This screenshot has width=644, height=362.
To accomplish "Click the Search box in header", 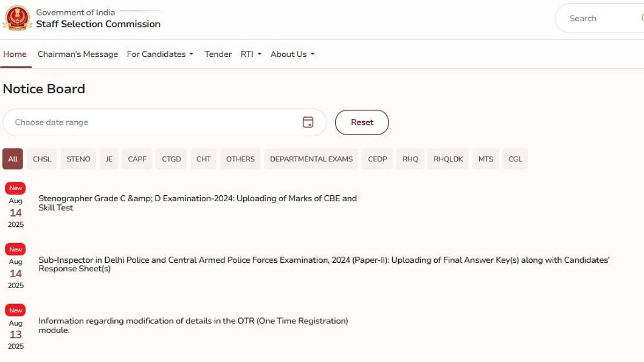I will pos(596,18).
